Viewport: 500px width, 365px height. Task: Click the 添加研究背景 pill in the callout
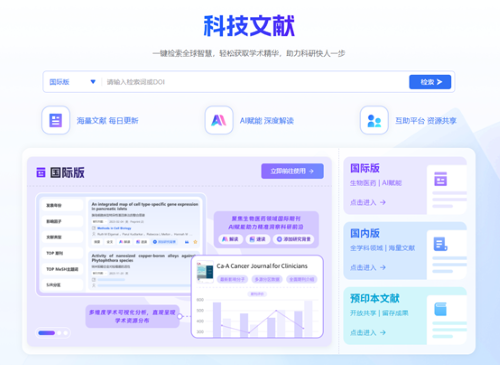point(293,239)
